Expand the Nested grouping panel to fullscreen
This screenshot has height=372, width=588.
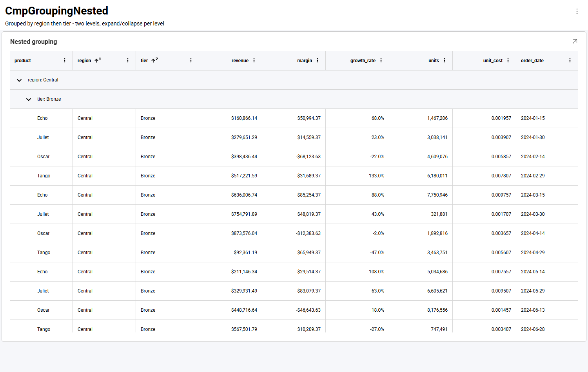575,42
